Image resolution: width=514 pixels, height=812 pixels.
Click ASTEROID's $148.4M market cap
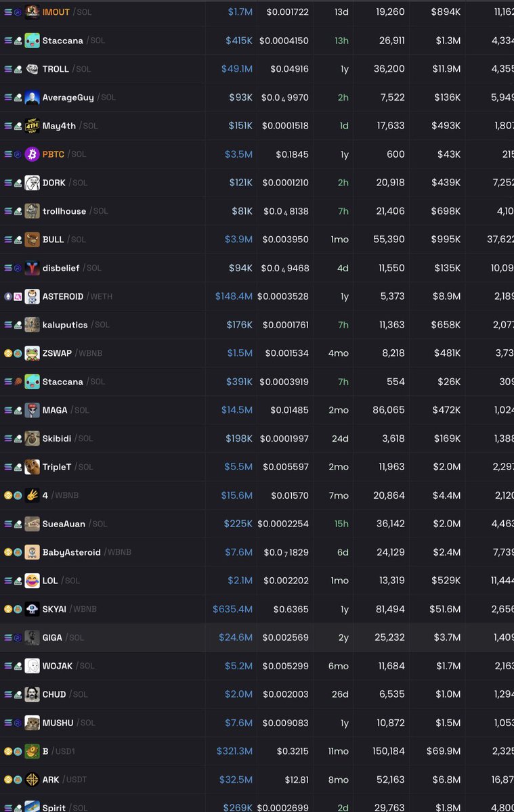[x=234, y=296]
